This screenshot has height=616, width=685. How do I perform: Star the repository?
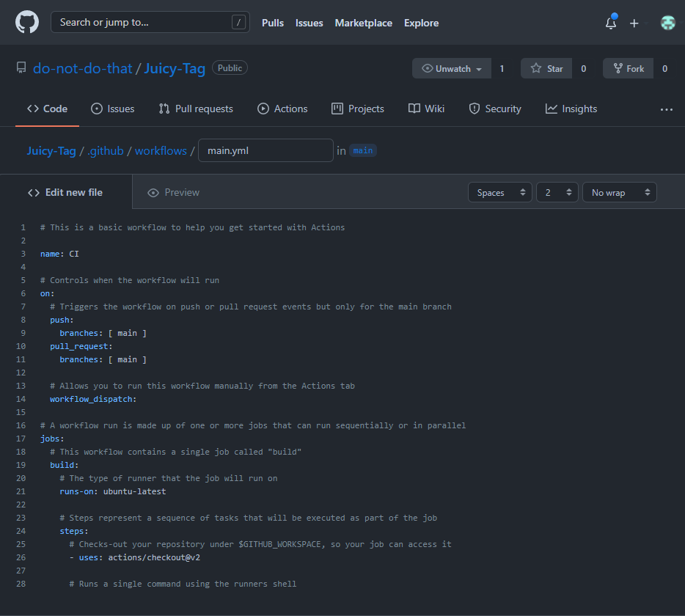546,69
